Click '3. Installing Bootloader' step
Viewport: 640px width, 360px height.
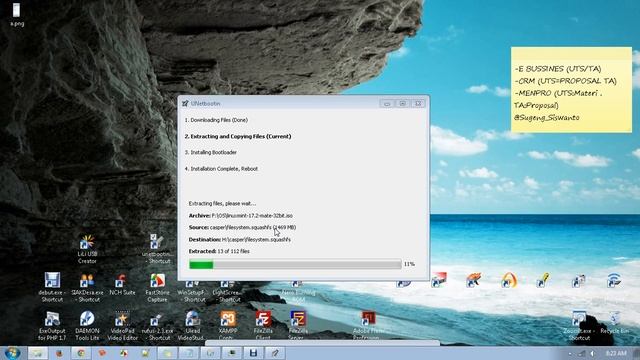210,152
